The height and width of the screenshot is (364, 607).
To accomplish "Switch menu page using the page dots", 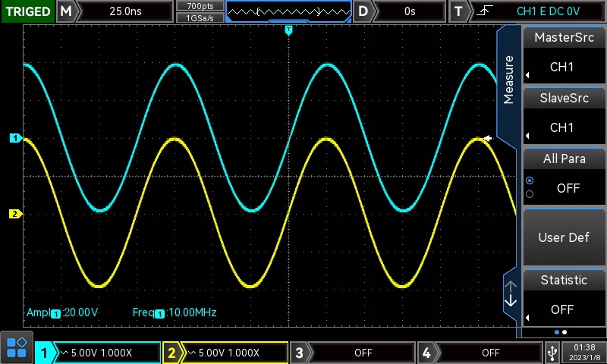I will click(561, 332).
